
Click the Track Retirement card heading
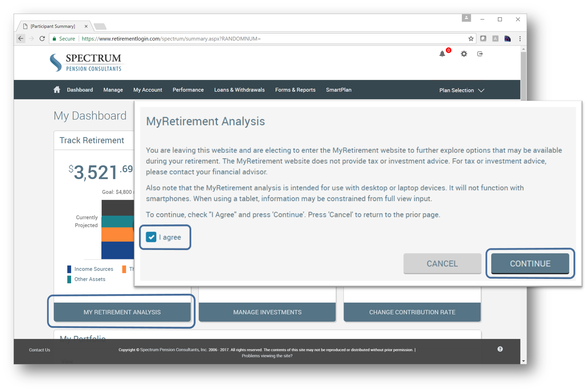[x=92, y=140]
